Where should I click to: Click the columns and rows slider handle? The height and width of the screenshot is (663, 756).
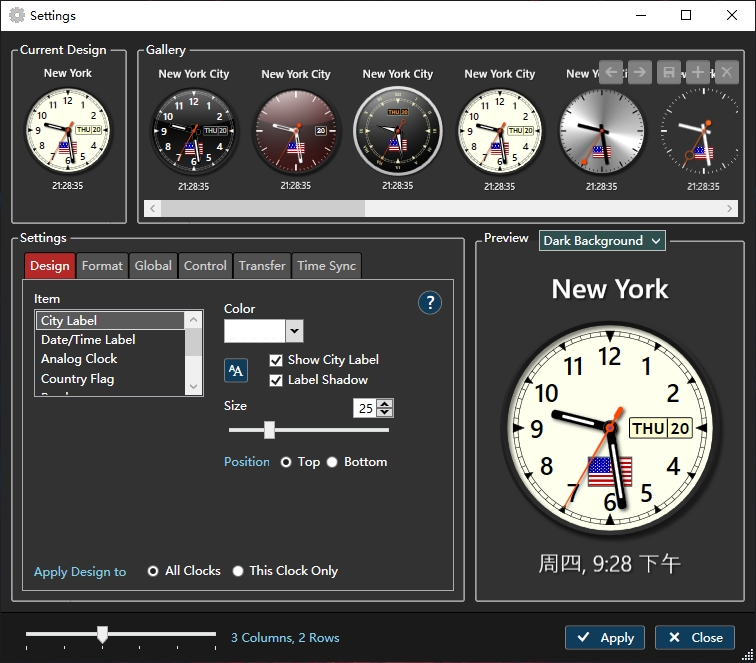pyautogui.click(x=102, y=634)
